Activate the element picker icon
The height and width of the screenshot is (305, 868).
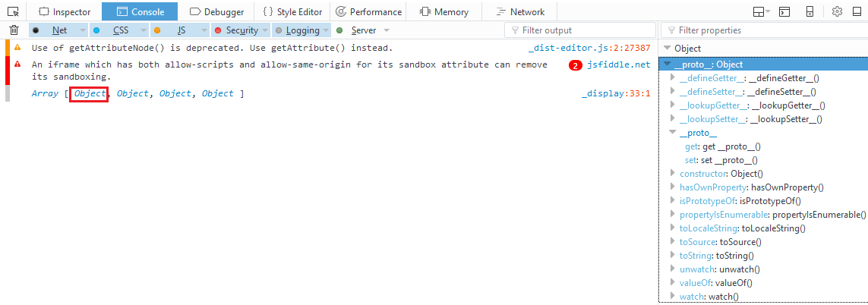(13, 11)
